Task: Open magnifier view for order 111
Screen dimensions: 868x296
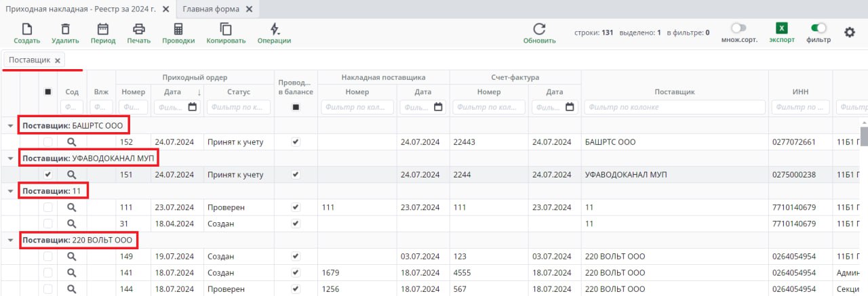Action: pyautogui.click(x=72, y=208)
